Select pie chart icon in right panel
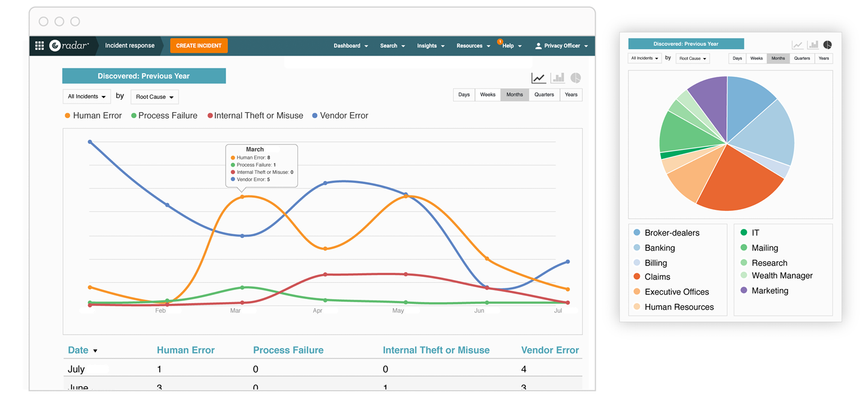 pyautogui.click(x=827, y=45)
